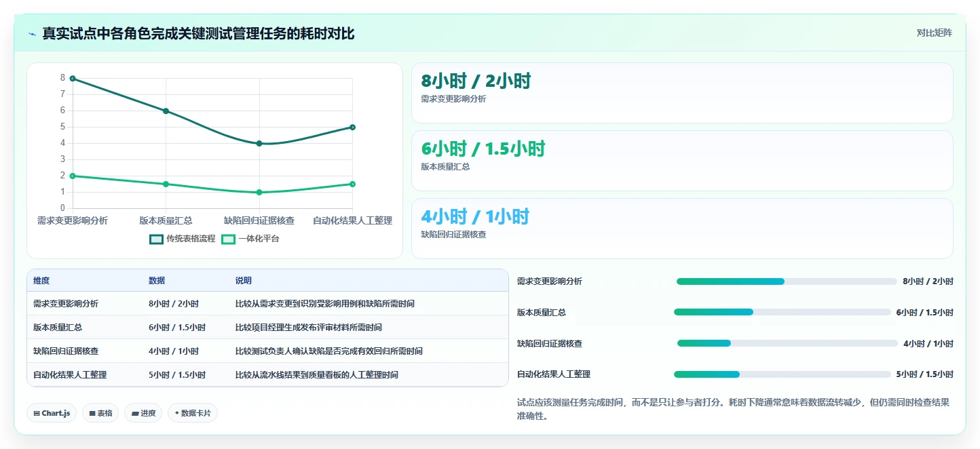Click the icon in the 表格 chip
980x449 pixels.
click(x=92, y=413)
